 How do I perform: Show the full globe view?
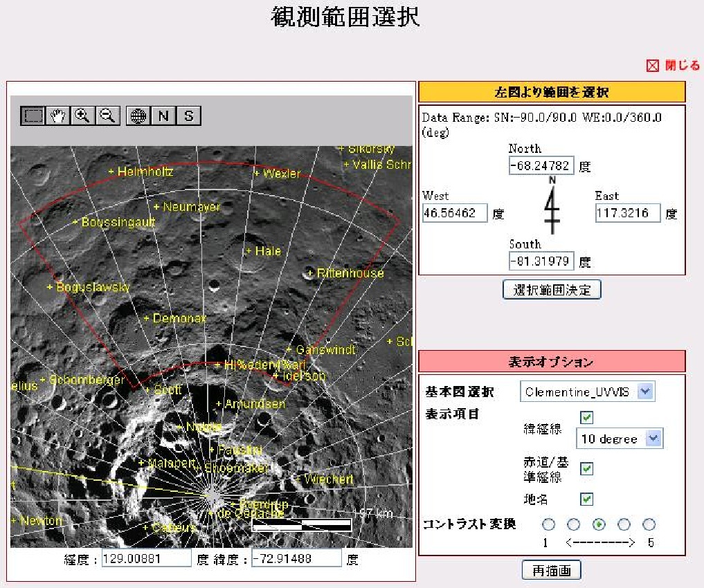[x=138, y=116]
